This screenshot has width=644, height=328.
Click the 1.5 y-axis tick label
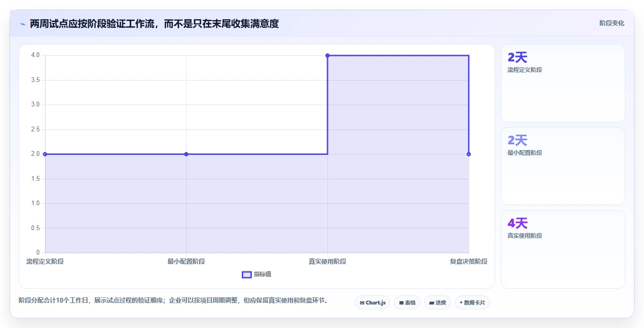click(x=35, y=178)
